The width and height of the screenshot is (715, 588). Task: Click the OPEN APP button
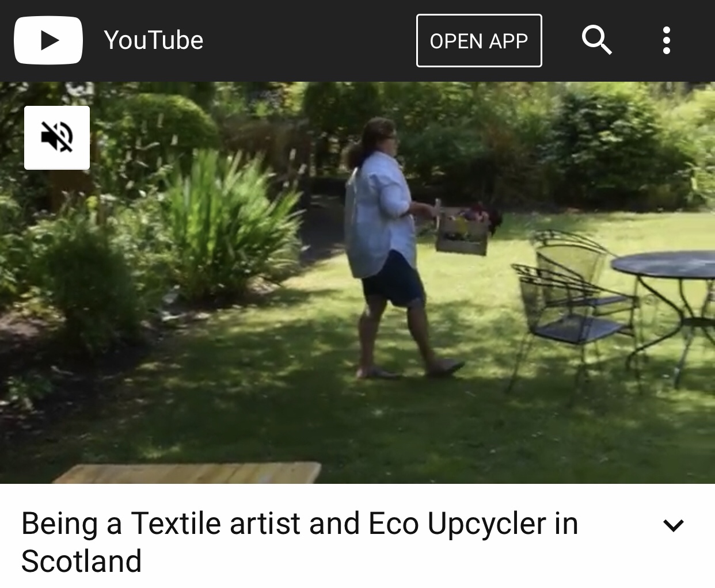point(479,41)
